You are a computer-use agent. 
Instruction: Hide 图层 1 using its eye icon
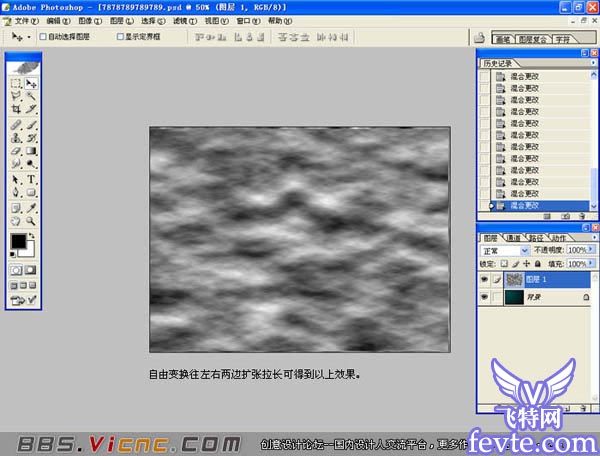click(x=485, y=281)
